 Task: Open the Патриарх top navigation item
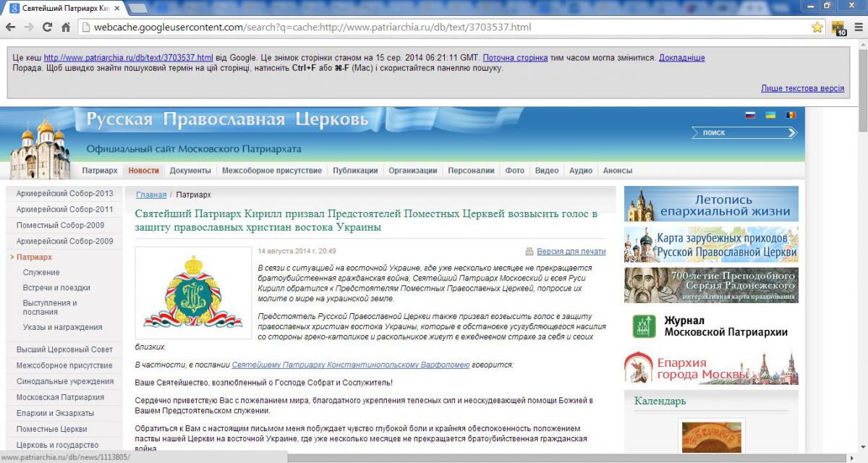point(100,171)
